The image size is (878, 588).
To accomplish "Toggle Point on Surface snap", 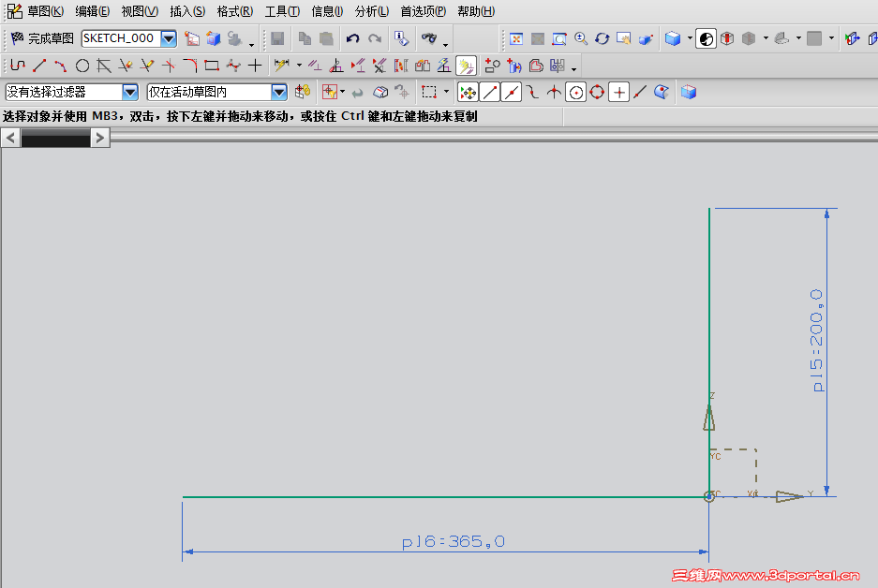I will pos(662,93).
